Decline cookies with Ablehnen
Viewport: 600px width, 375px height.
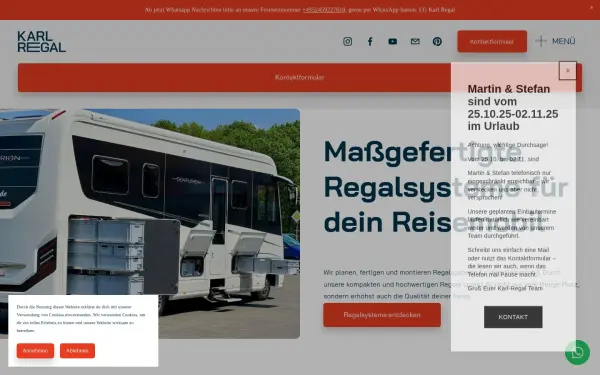tap(77, 351)
